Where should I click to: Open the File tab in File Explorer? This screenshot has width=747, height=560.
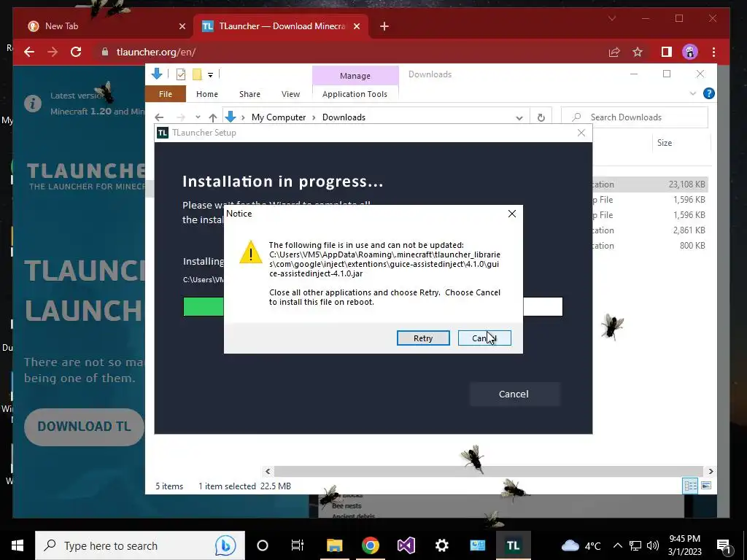tap(166, 94)
